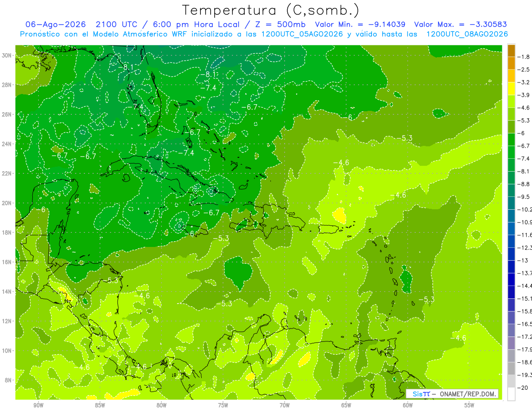This screenshot has height=411, width=532.
Task: Click the "24N" latitude axis label
Action: [x=8, y=144]
